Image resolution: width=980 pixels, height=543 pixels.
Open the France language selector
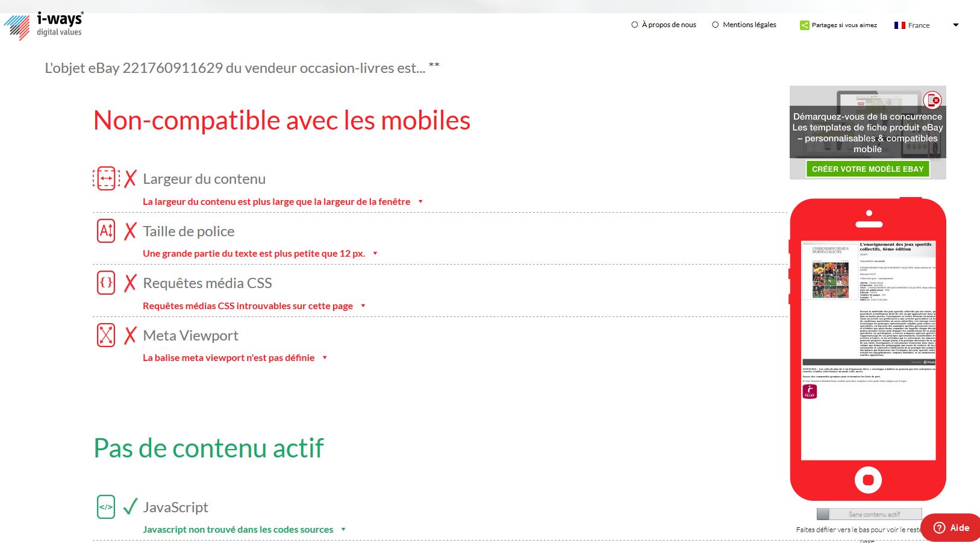click(x=926, y=25)
